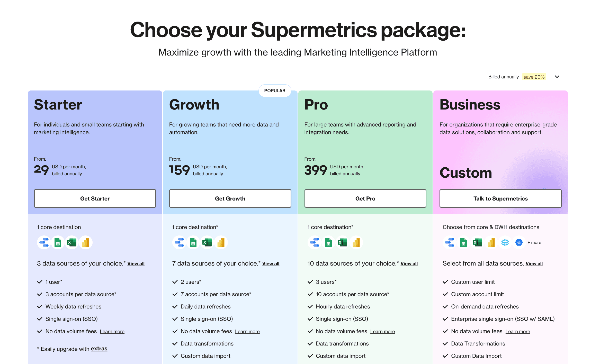Image resolution: width=591 pixels, height=364 pixels.
Task: Click the Get Starter button
Action: (95, 198)
